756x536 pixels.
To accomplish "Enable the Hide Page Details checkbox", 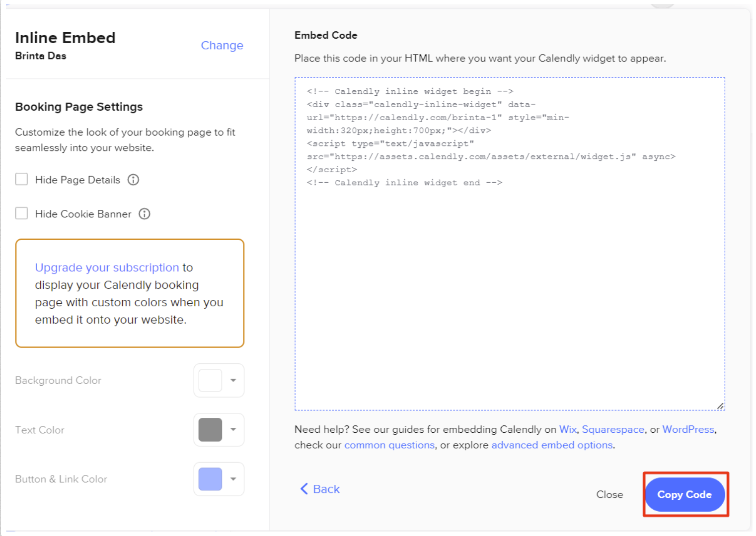I will tap(21, 179).
